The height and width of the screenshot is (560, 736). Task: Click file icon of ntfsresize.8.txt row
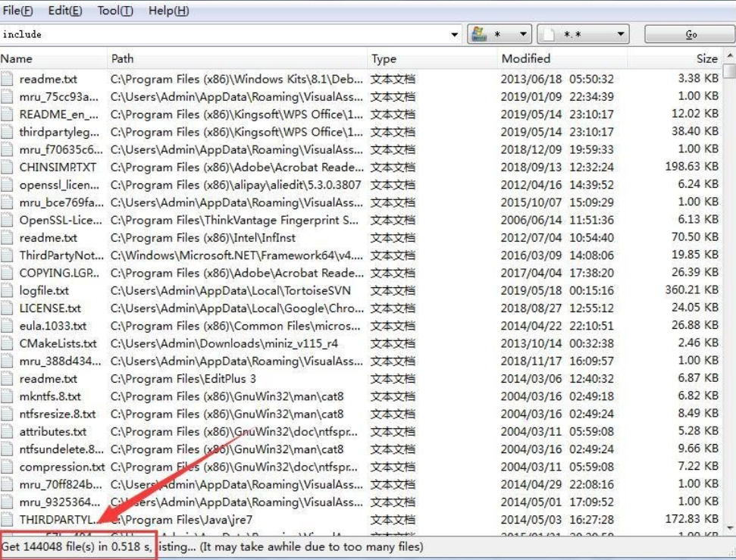[7, 414]
